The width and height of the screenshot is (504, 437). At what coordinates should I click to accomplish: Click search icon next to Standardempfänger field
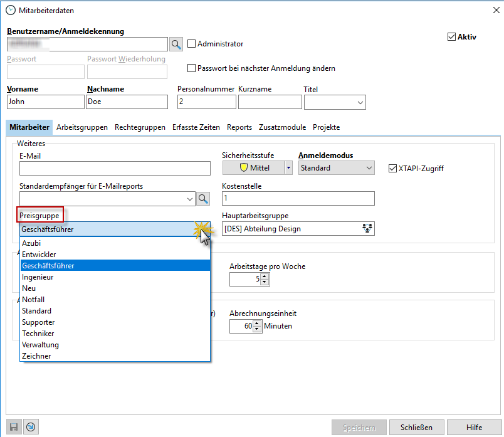(x=204, y=199)
